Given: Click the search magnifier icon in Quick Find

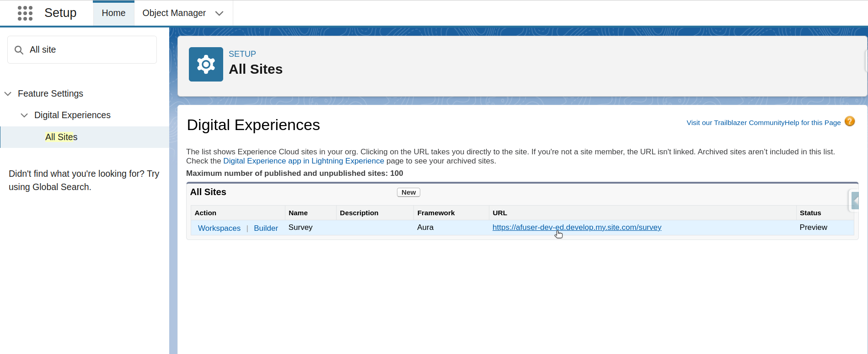Looking at the screenshot, I should (x=19, y=50).
